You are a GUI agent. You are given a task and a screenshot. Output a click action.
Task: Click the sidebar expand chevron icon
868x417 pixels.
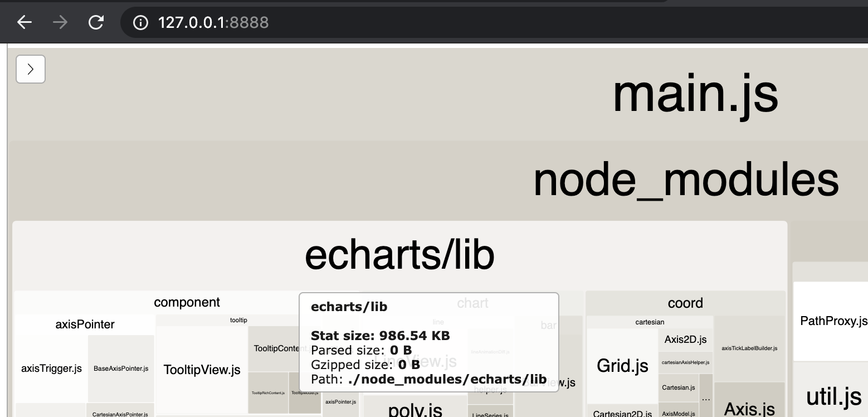pos(31,69)
